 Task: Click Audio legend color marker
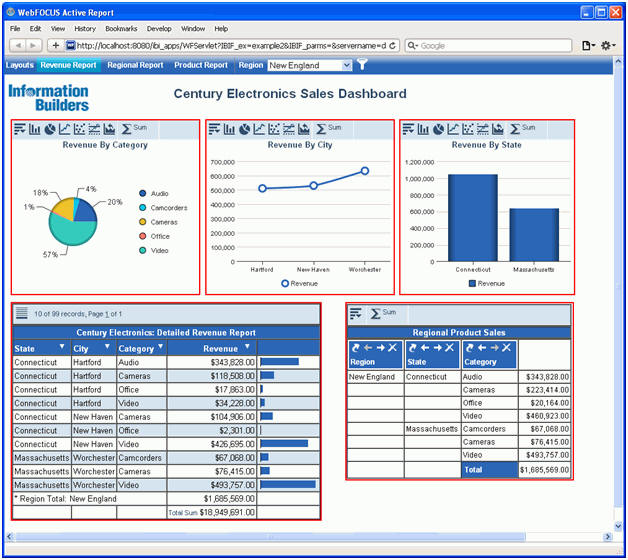(x=142, y=193)
